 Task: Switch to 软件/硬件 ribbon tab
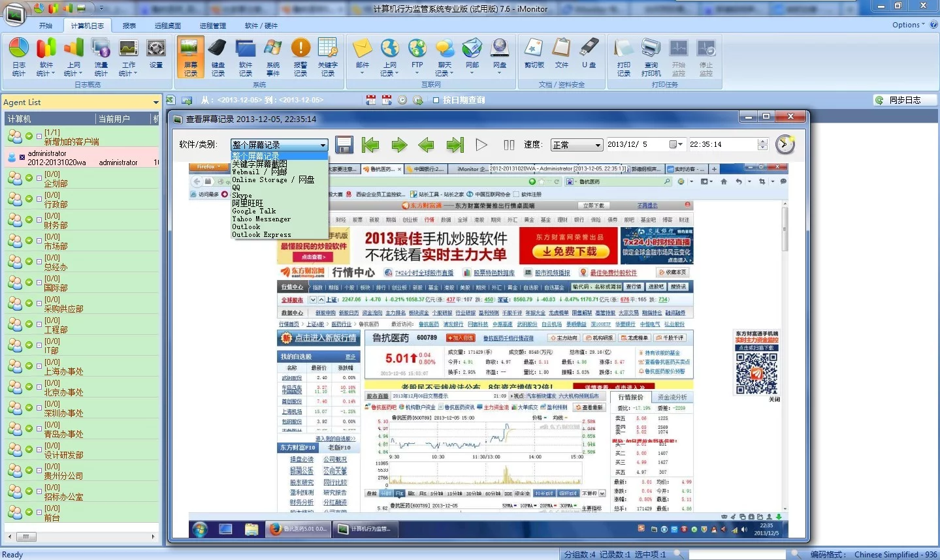(x=261, y=25)
